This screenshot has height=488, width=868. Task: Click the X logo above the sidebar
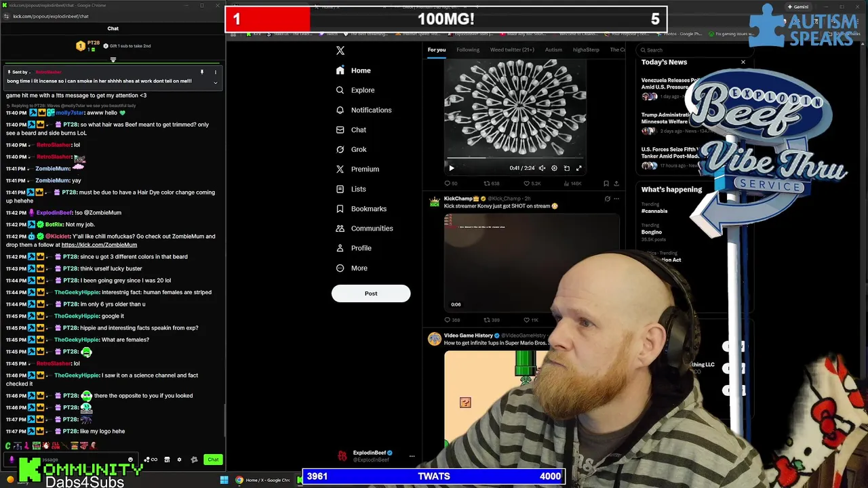tap(340, 51)
